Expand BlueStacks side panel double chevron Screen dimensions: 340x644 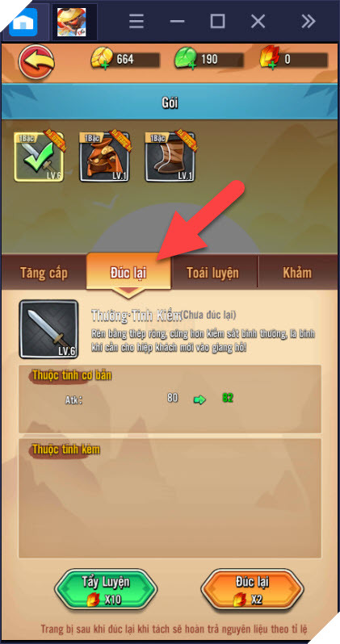point(308,21)
